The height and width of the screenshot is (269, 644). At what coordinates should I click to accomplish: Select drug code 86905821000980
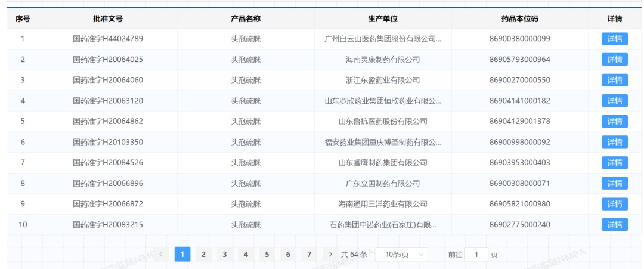[519, 204]
